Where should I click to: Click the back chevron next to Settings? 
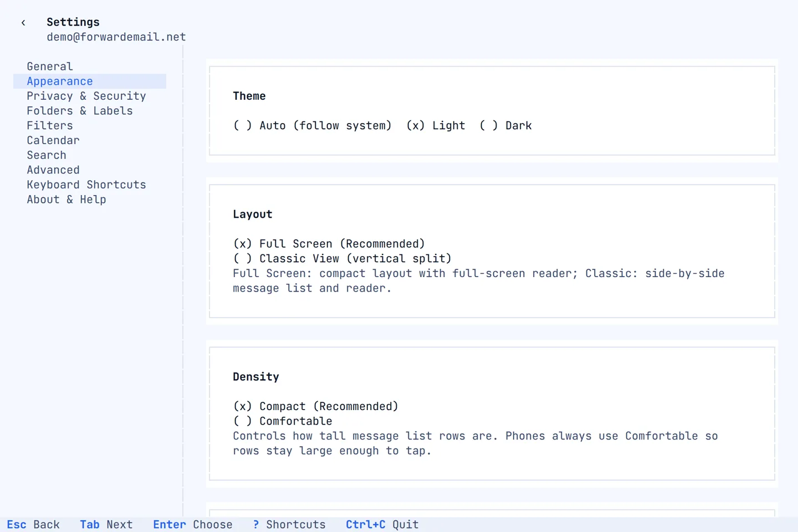[23, 23]
